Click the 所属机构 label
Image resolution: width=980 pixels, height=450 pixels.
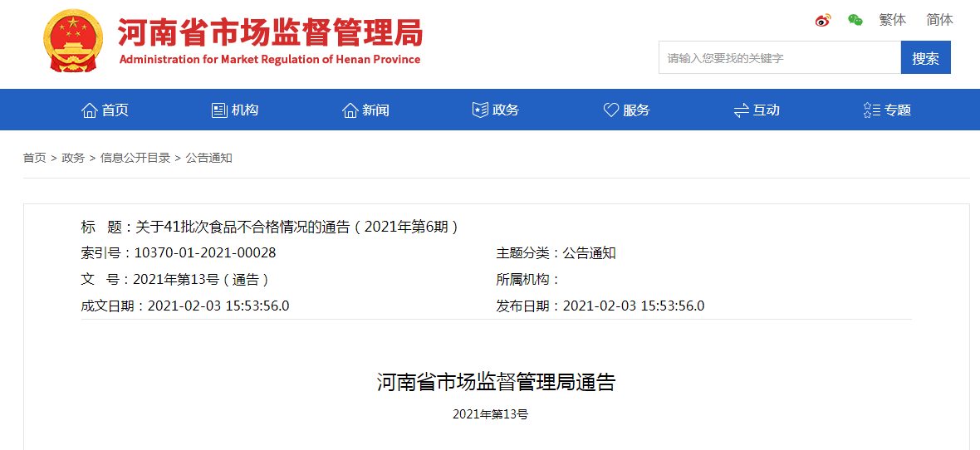(528, 279)
